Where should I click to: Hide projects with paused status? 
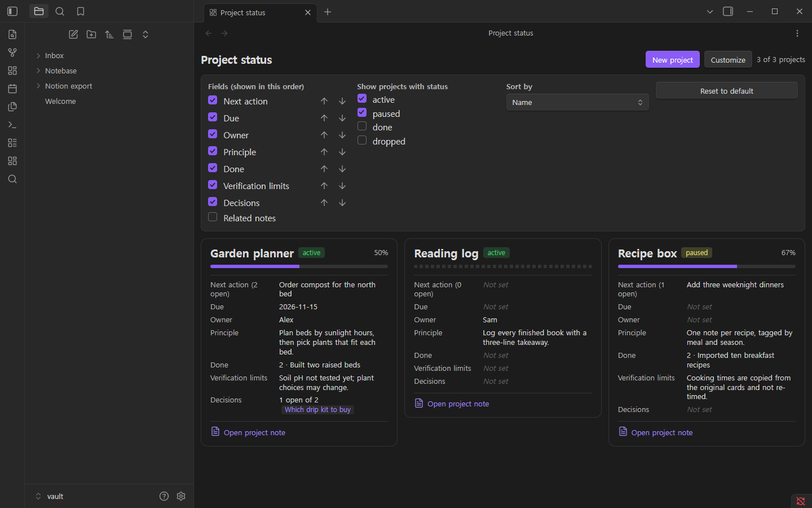pyautogui.click(x=362, y=113)
